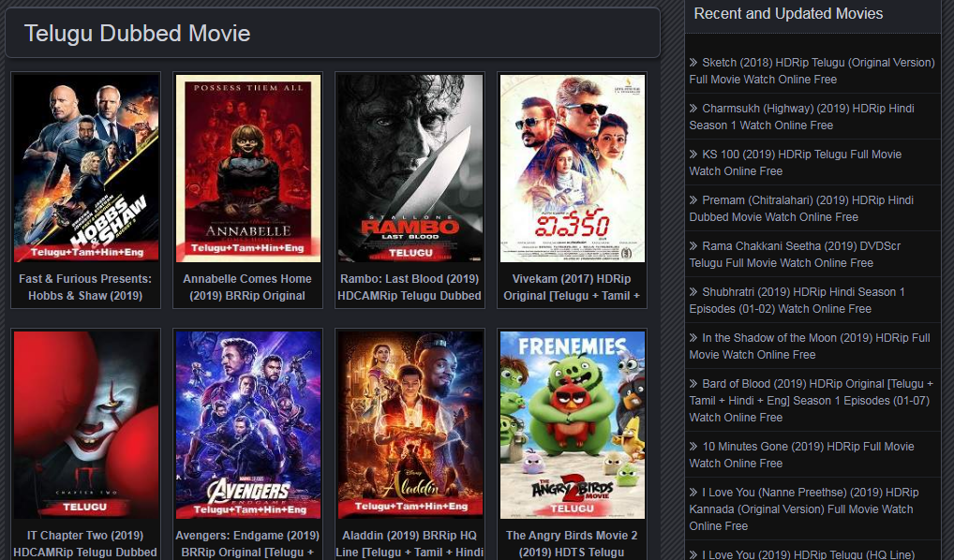Click 'IT Chapter Two (2019)' title link
Viewport: 954px width, 560px height.
[x=85, y=543]
